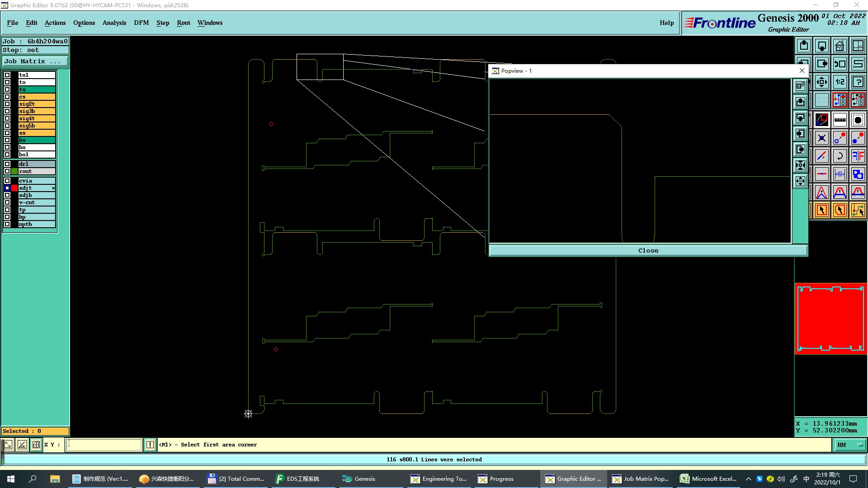Viewport: 868px width, 488px height.
Task: Open the Job Matrix ... expander
Action: click(x=35, y=61)
